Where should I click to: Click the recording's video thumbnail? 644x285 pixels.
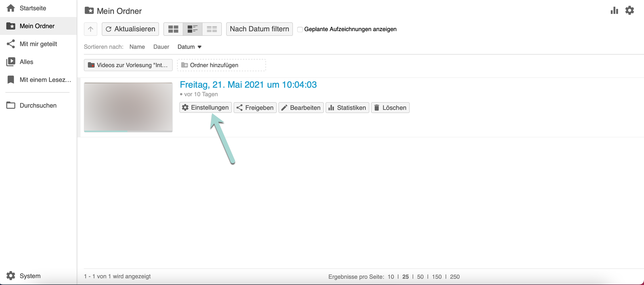coord(128,107)
